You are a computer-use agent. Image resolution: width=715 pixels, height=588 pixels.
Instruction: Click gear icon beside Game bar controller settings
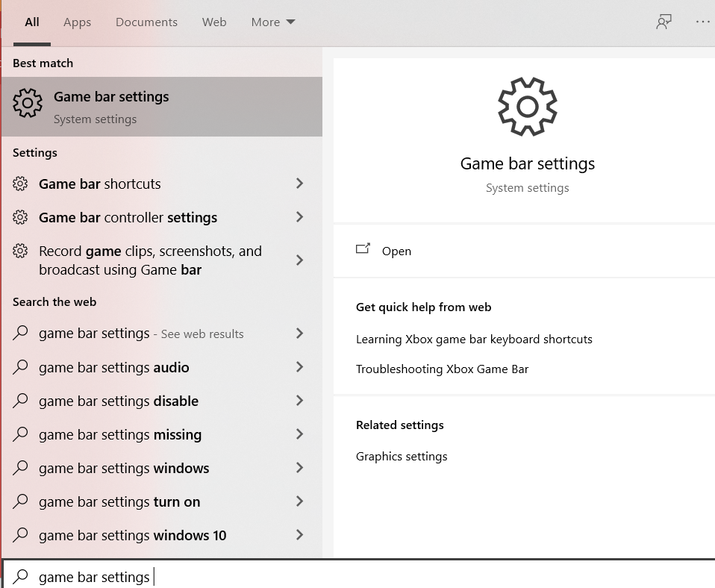(x=20, y=217)
